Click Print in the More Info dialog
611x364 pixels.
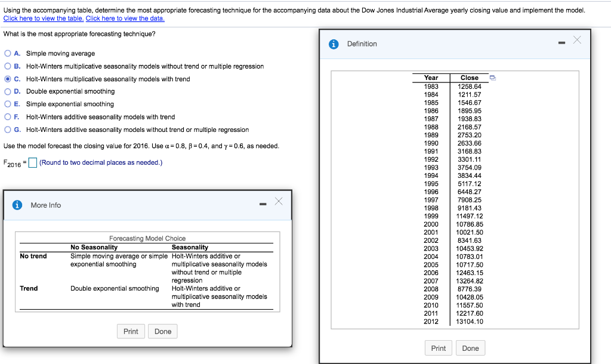[x=131, y=331]
